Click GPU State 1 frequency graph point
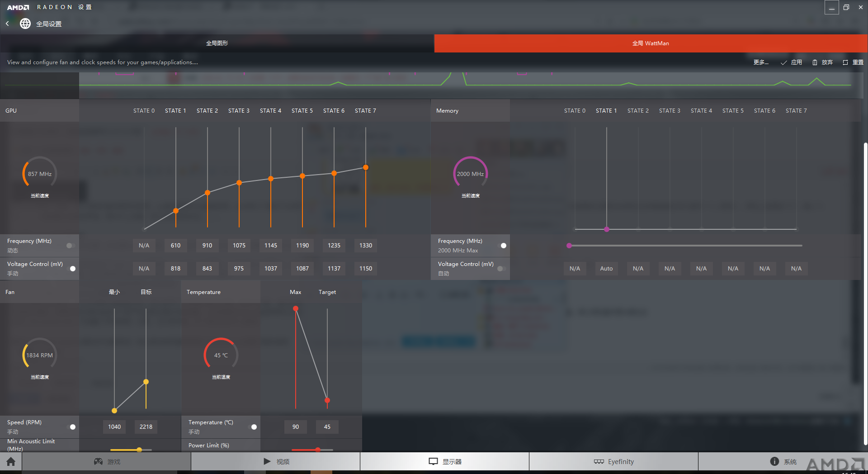This screenshot has height=474, width=868. click(176, 211)
